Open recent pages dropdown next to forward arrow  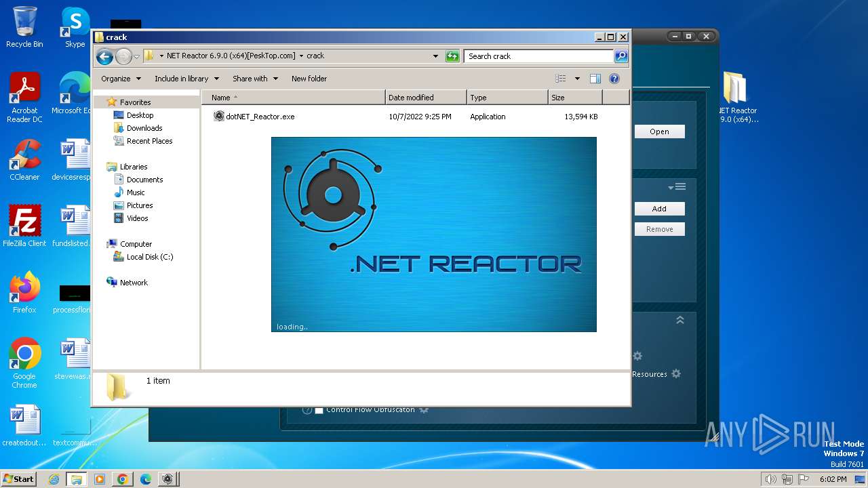point(137,56)
